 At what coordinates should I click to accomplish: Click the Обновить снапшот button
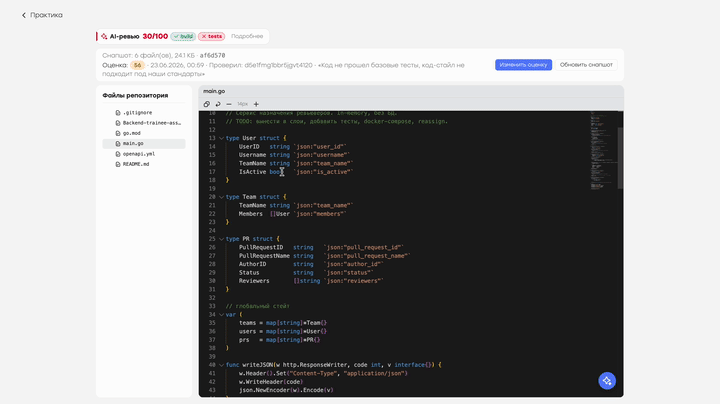click(x=586, y=65)
